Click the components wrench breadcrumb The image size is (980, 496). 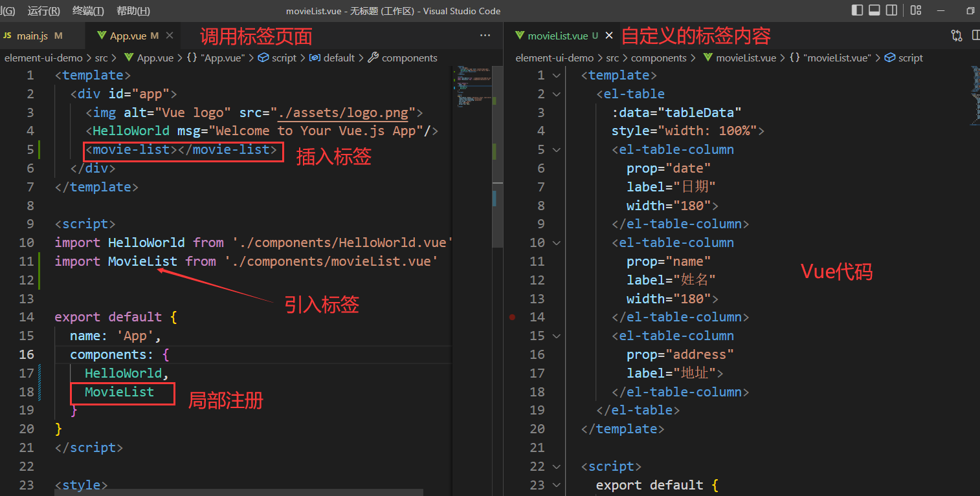pyautogui.click(x=403, y=58)
